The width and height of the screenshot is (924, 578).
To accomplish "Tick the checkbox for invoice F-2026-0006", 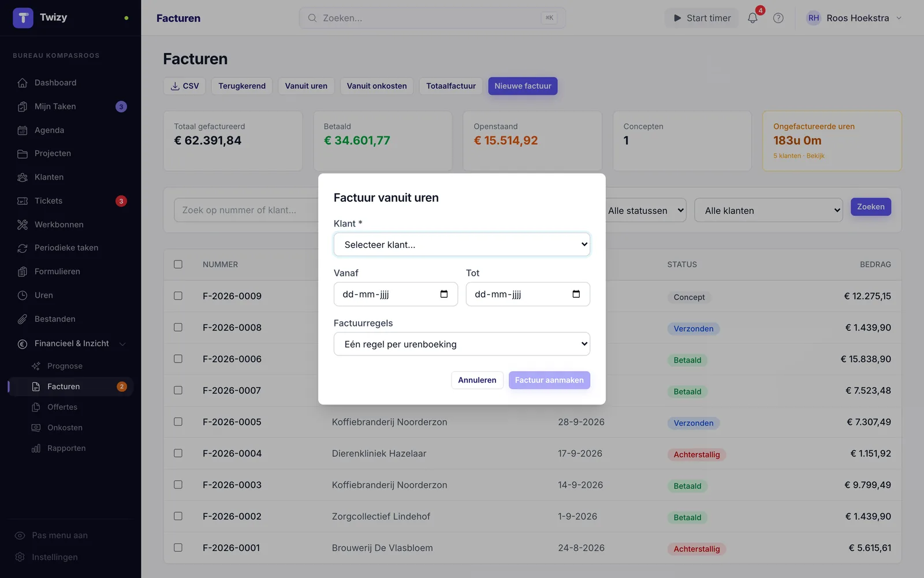I will click(178, 359).
